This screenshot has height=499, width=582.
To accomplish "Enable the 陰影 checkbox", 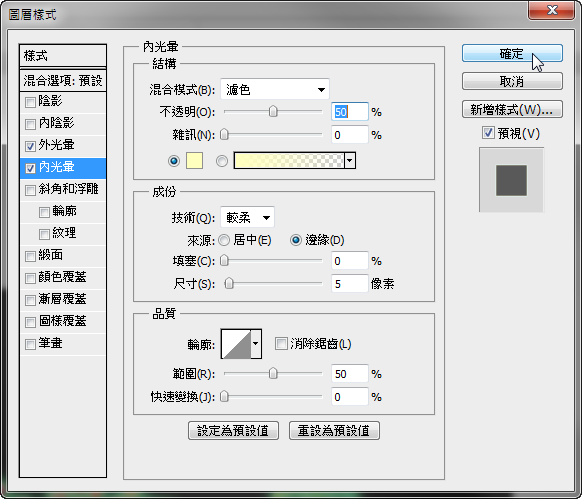I will (x=30, y=102).
